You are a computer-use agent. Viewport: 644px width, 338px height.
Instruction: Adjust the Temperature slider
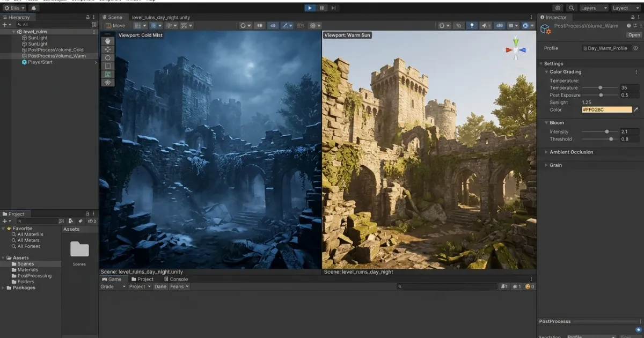click(600, 87)
